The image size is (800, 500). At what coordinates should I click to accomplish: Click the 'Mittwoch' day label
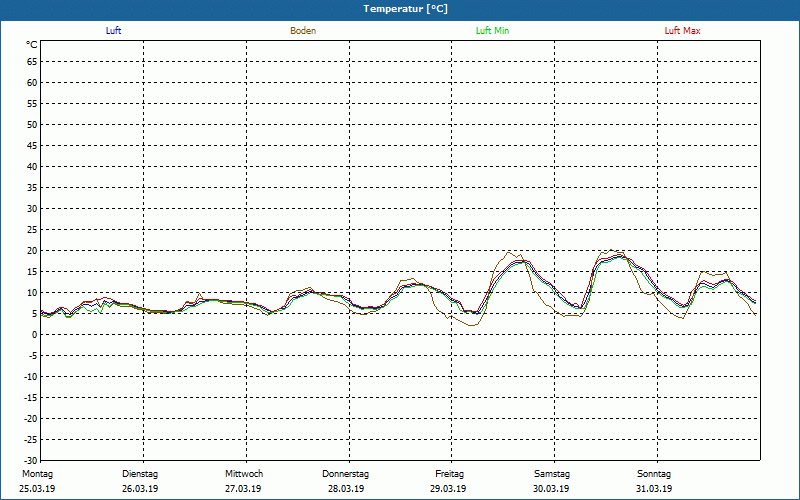click(244, 474)
